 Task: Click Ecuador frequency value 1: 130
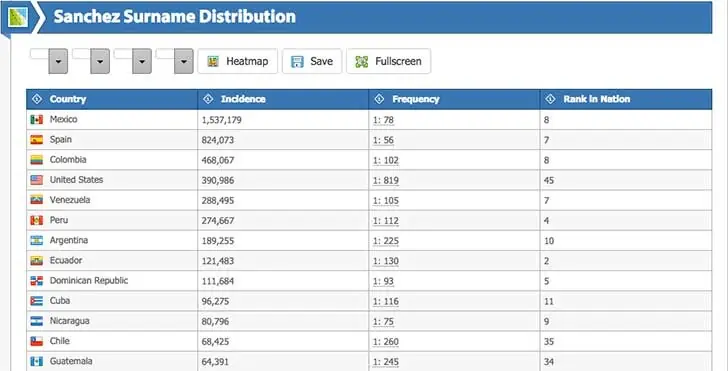point(386,261)
